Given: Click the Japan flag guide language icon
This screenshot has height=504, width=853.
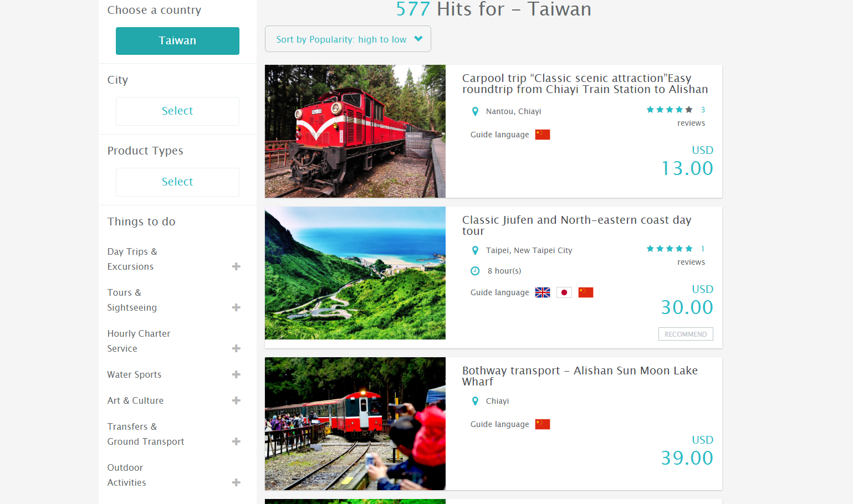Looking at the screenshot, I should [x=564, y=292].
